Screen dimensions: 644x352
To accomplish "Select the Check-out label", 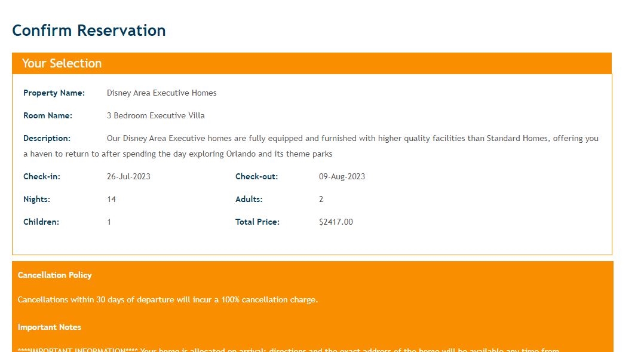I will pos(257,177).
